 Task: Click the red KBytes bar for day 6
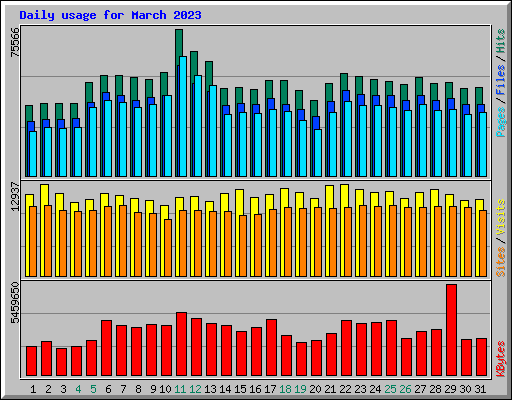(106, 348)
